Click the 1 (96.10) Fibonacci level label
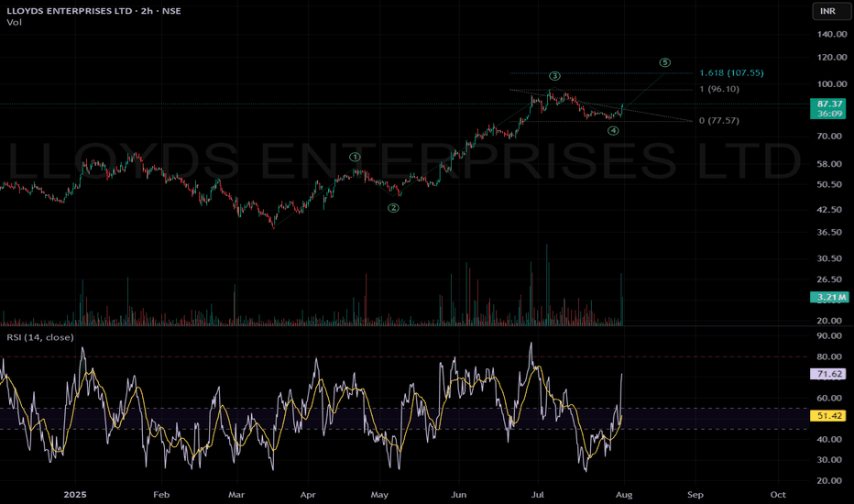854x504 pixels. 719,89
